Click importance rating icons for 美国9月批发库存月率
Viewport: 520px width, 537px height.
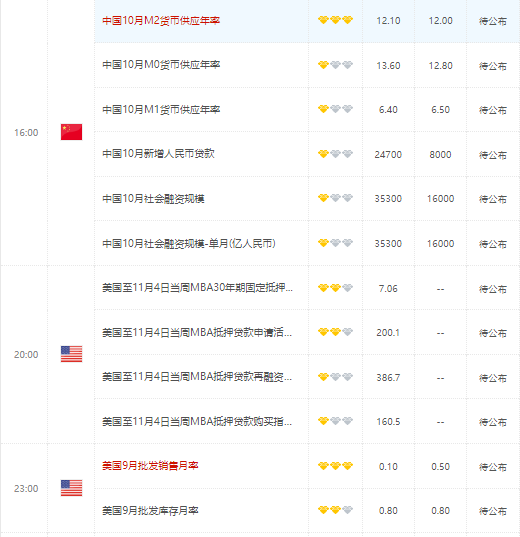335,510
